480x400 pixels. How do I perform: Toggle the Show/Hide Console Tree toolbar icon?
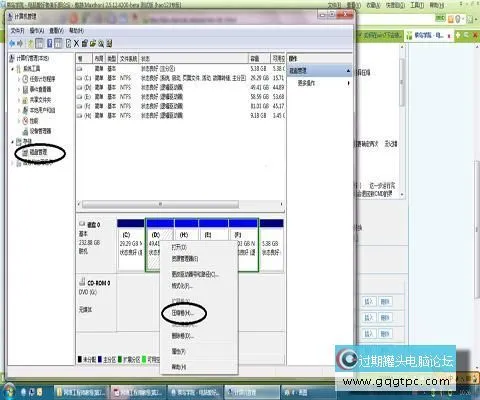pyautogui.click(x=39, y=43)
